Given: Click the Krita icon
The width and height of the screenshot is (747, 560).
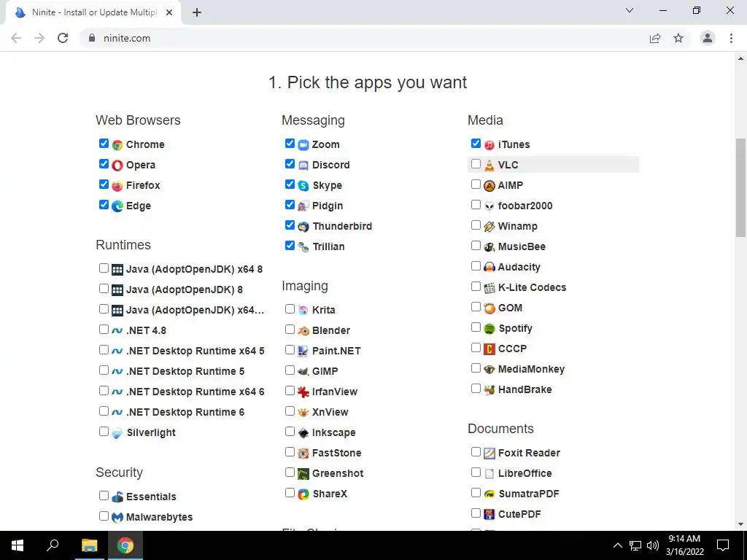Looking at the screenshot, I should (303, 310).
